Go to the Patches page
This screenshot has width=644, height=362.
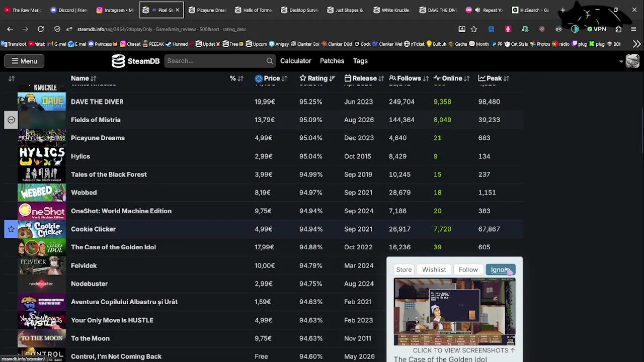(x=332, y=61)
